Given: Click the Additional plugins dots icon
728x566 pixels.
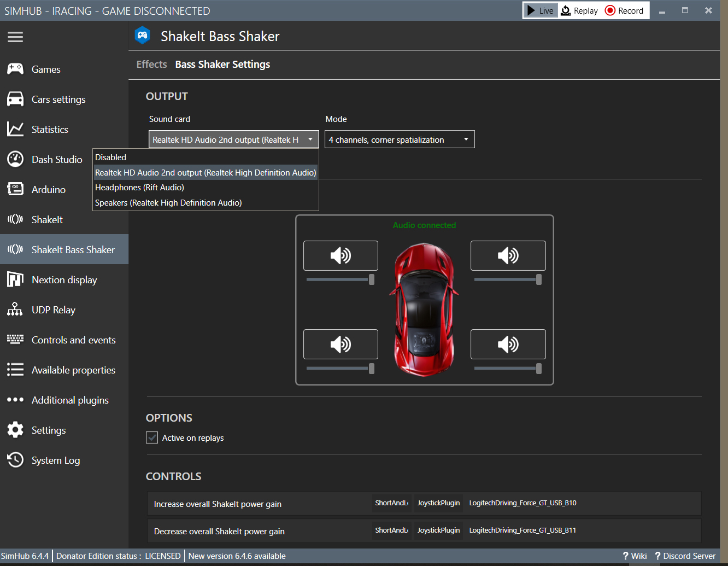Looking at the screenshot, I should click(15, 400).
